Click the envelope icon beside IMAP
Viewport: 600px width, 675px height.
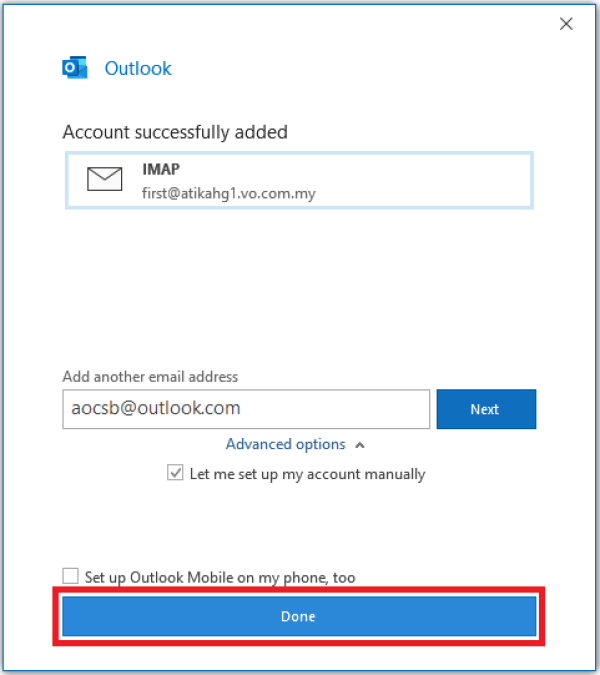(x=104, y=179)
